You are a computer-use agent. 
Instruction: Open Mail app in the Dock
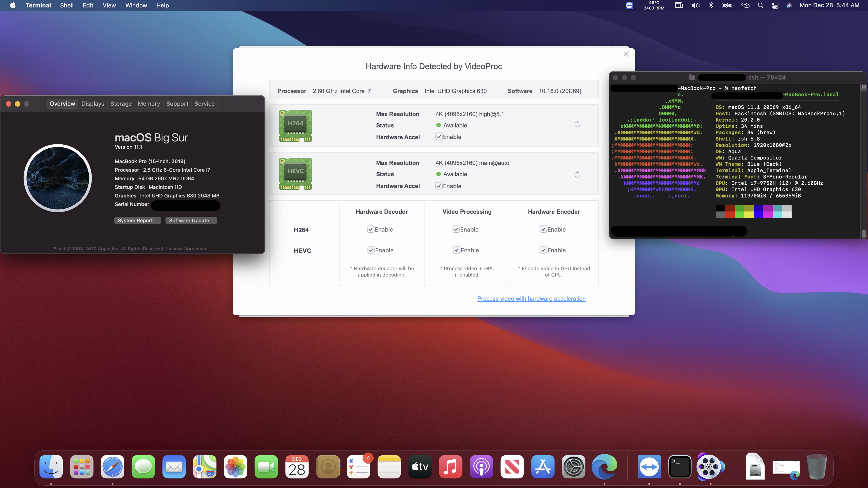tap(174, 467)
